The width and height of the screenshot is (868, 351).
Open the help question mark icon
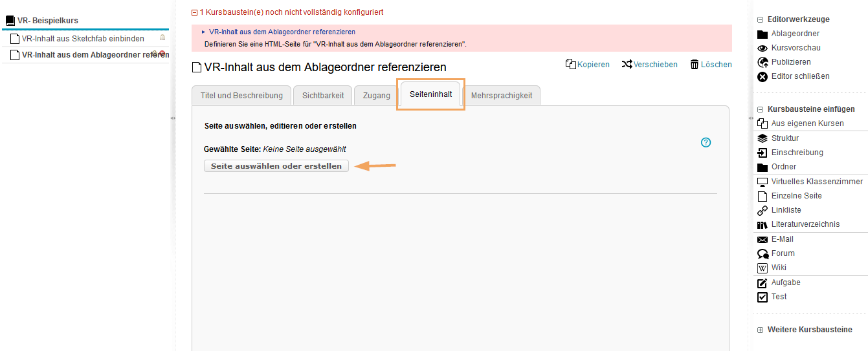point(706,142)
